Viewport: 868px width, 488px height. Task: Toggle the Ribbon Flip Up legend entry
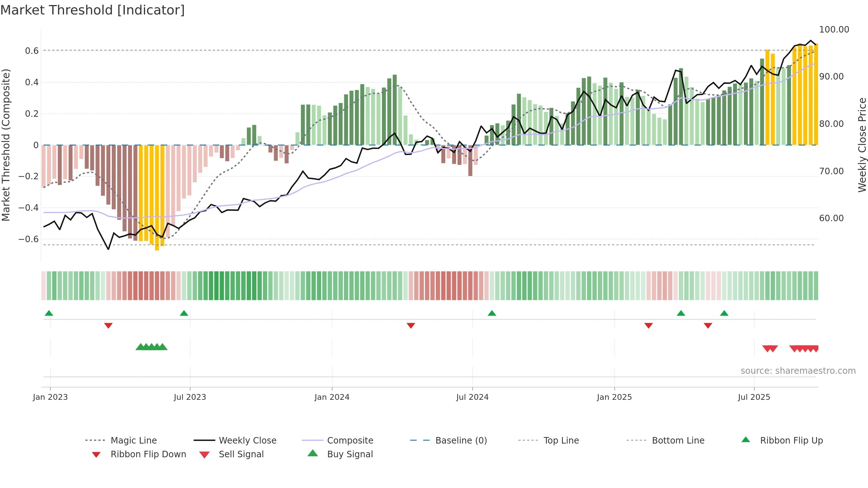[782, 440]
